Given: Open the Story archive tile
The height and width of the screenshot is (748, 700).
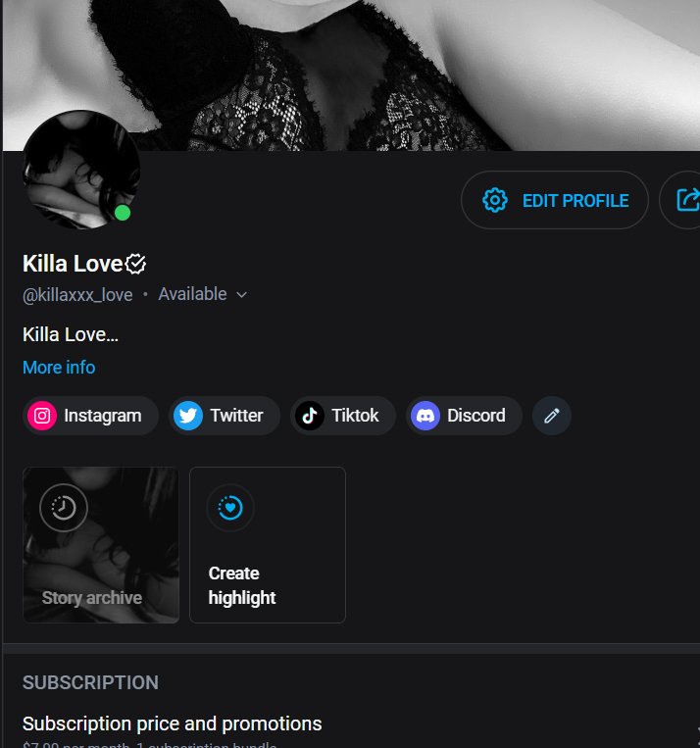Looking at the screenshot, I should click(101, 545).
